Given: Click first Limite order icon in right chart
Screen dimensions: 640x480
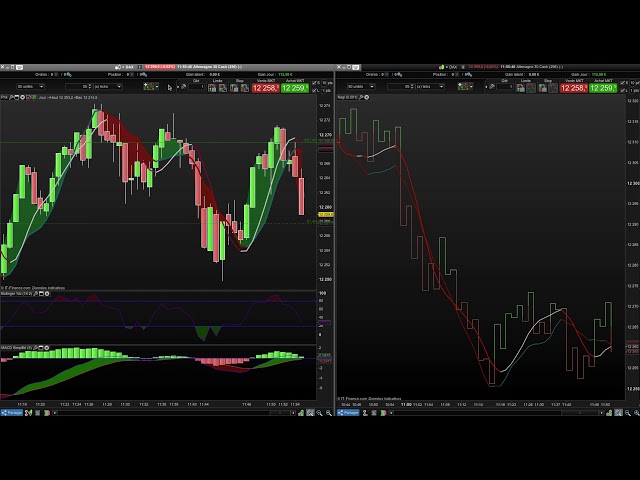Looking at the screenshot, I should [x=521, y=88].
